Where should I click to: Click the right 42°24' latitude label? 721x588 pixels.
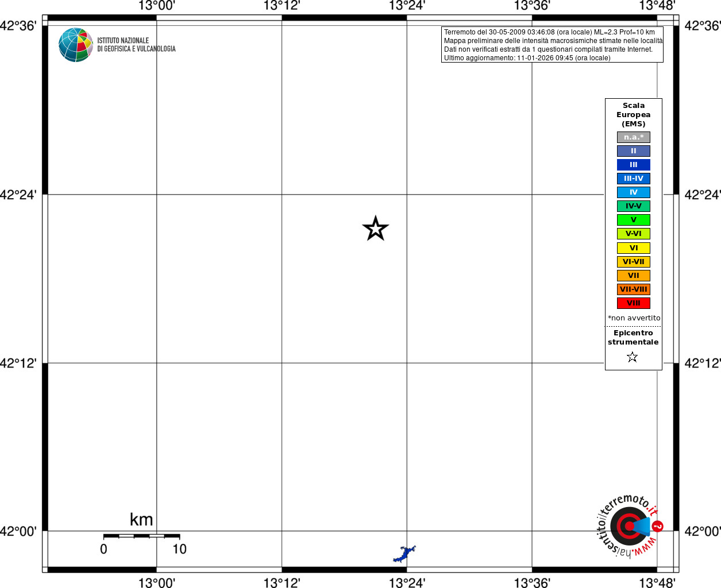703,195
